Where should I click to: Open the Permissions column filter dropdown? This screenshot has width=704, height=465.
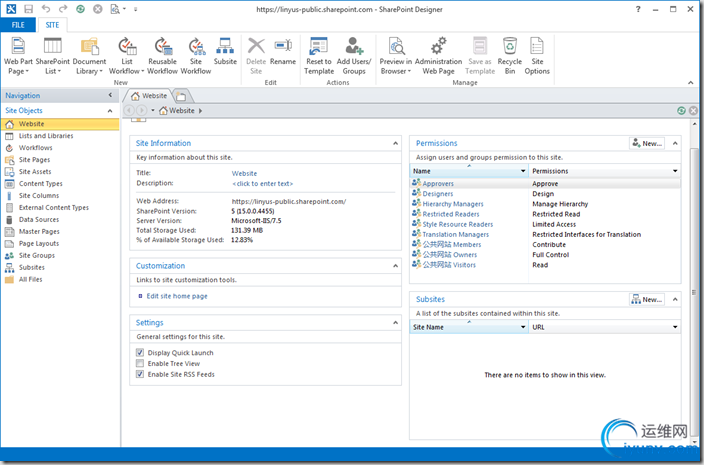click(675, 171)
